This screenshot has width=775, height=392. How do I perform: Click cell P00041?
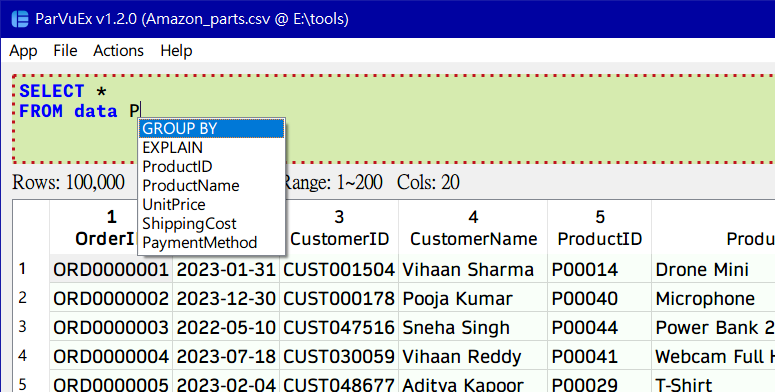600,356
